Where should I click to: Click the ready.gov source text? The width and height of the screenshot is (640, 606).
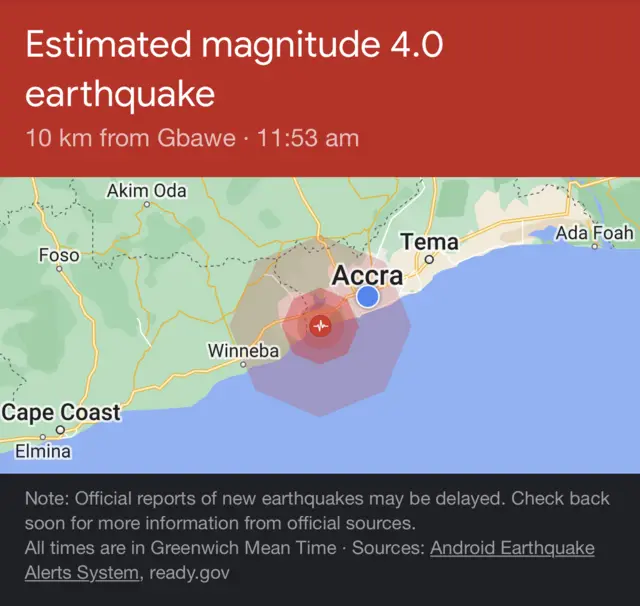tap(188, 573)
